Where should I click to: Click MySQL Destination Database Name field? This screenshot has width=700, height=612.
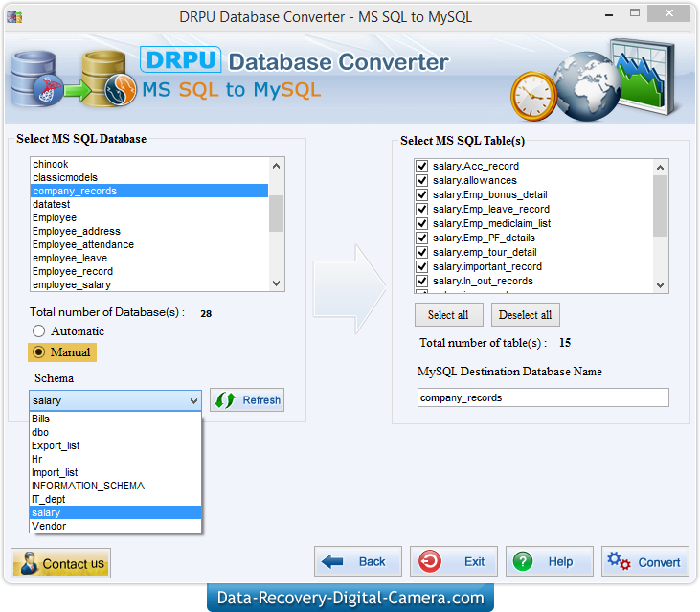(x=543, y=397)
